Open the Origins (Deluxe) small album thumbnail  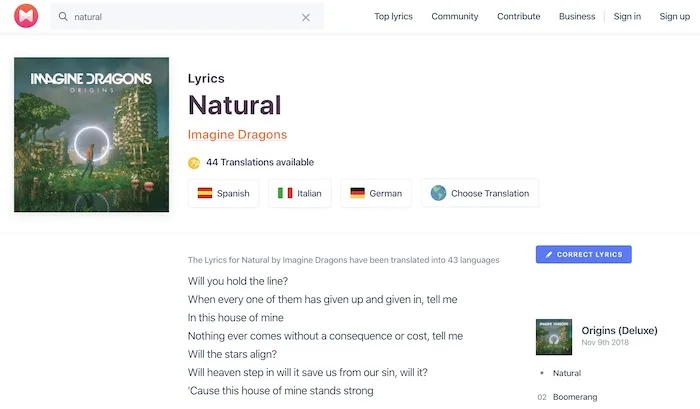click(554, 337)
